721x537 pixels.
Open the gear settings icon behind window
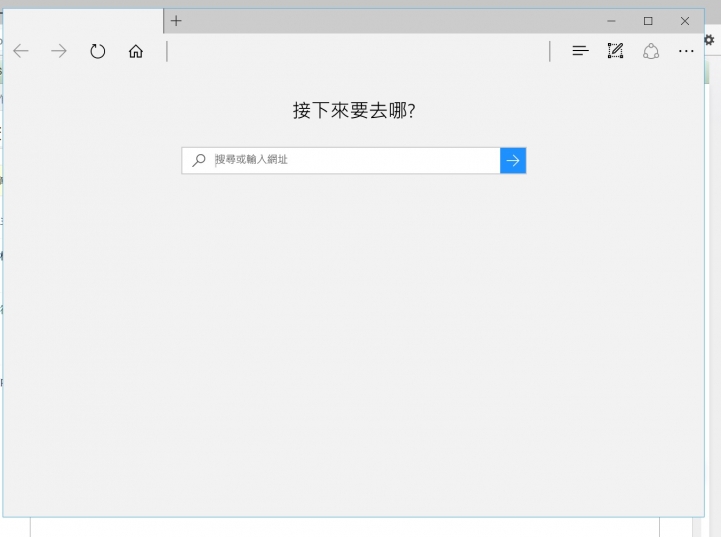(710, 40)
